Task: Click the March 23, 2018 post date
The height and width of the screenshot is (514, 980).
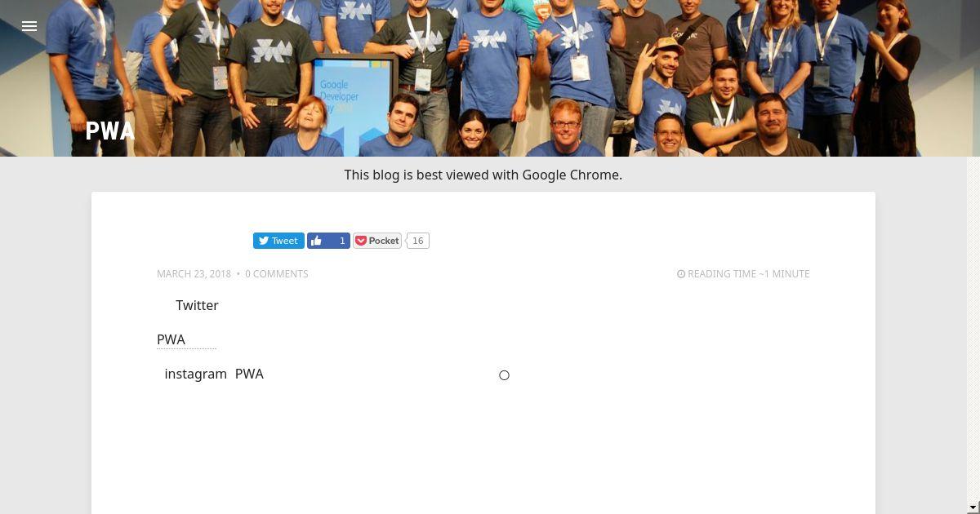Action: click(x=194, y=274)
